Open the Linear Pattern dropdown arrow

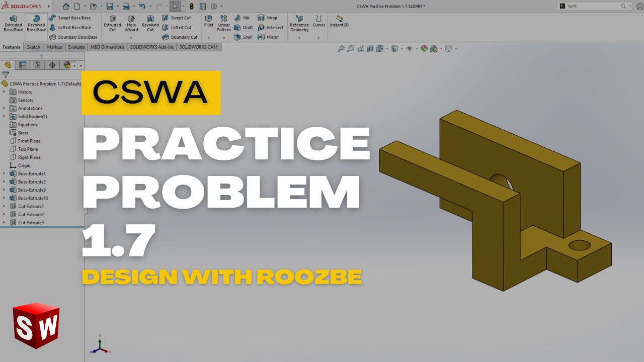coord(224,38)
